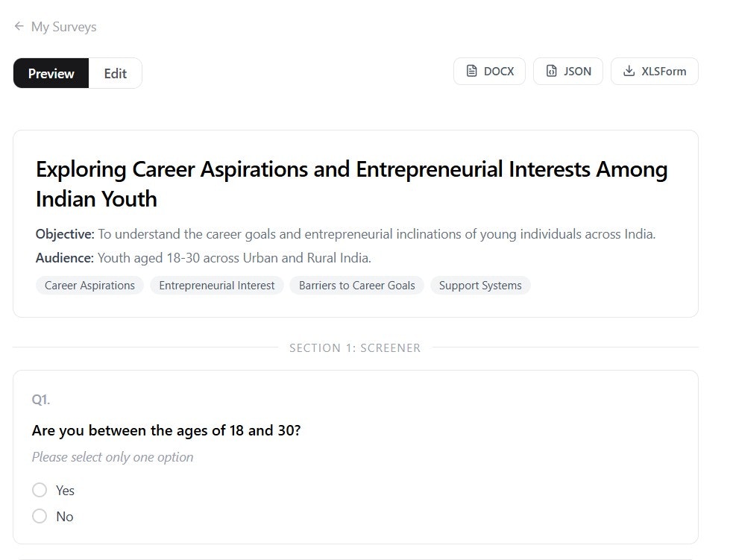Switch to the Preview tab

tap(51, 73)
